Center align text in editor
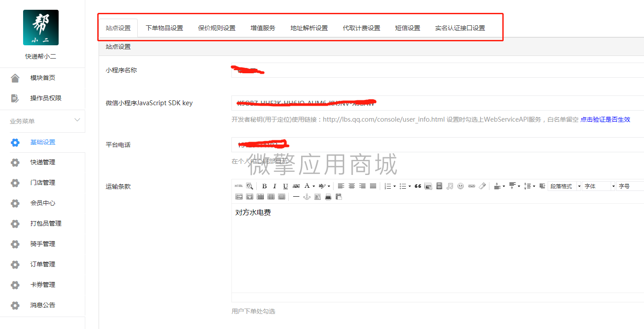Image resolution: width=644 pixels, height=329 pixels. [x=352, y=186]
